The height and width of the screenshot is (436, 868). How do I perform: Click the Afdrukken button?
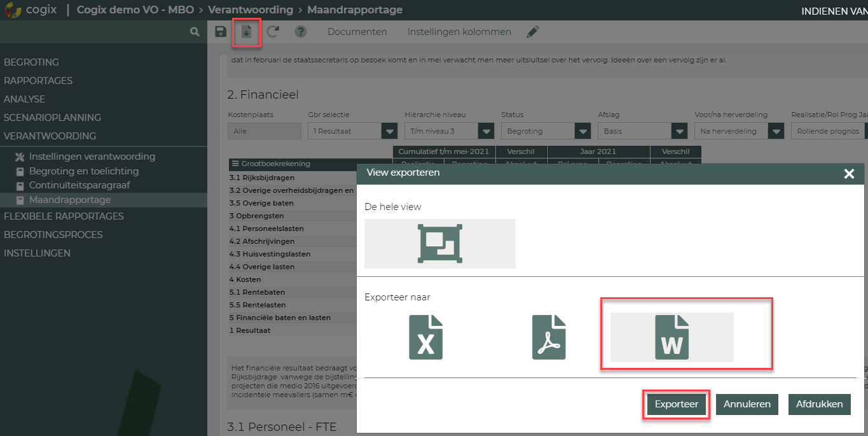[820, 404]
